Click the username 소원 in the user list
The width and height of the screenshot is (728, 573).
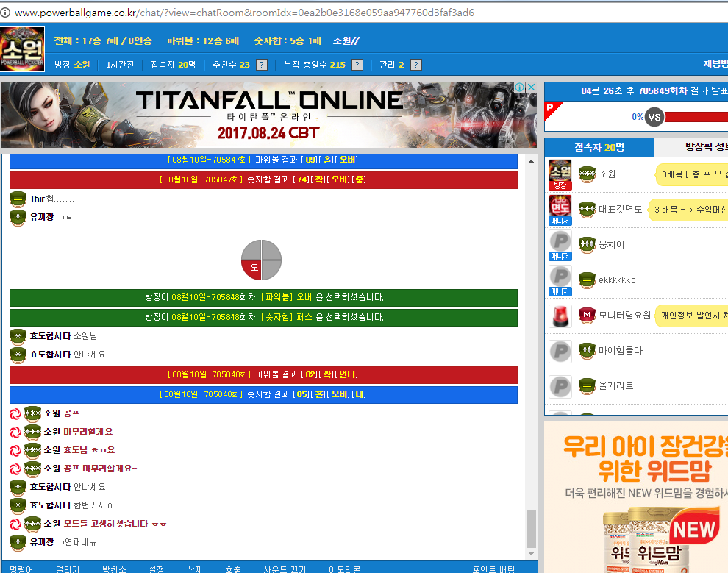607,174
